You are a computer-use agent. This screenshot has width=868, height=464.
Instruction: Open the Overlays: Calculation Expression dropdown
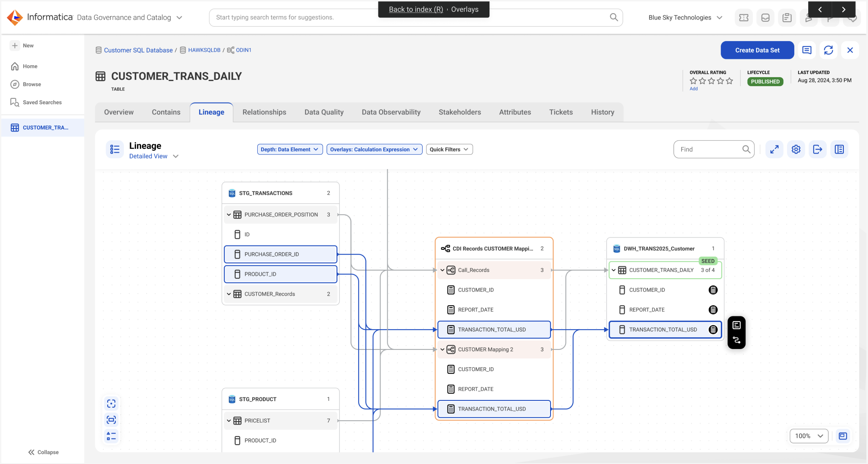coord(374,149)
